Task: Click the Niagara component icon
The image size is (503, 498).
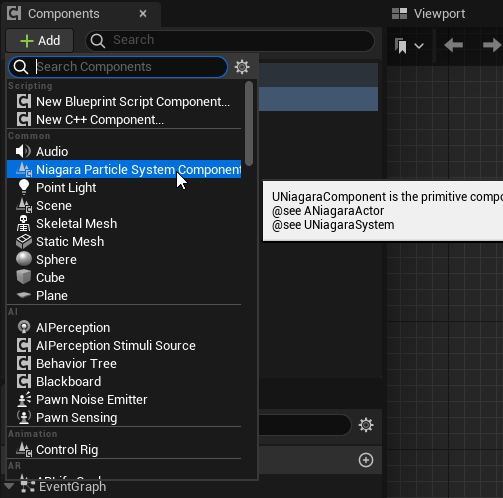Action: (24, 169)
